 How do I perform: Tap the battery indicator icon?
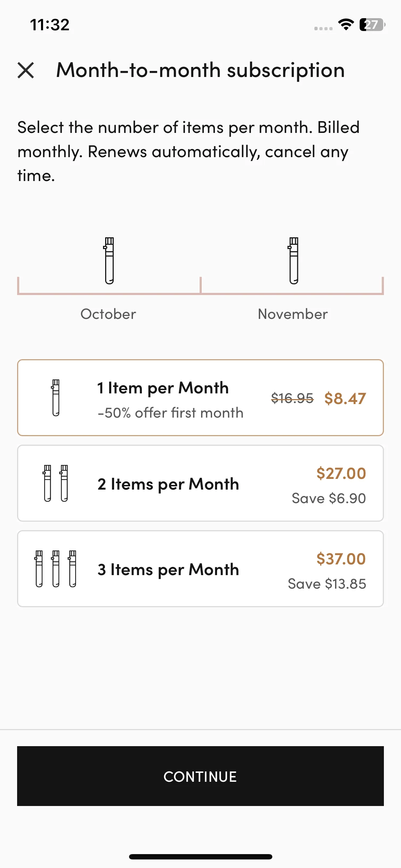372,25
